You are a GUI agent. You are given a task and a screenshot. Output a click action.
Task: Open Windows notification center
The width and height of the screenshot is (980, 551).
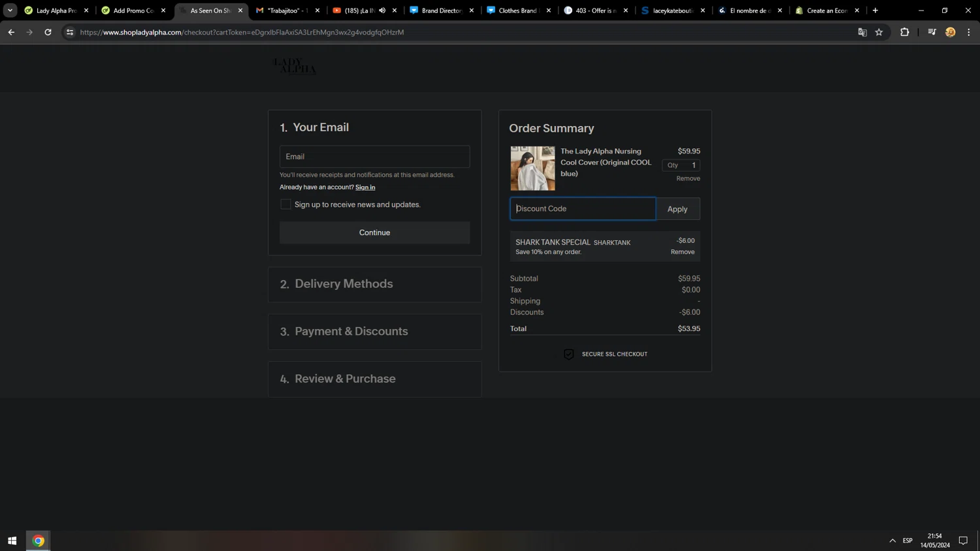963,541
